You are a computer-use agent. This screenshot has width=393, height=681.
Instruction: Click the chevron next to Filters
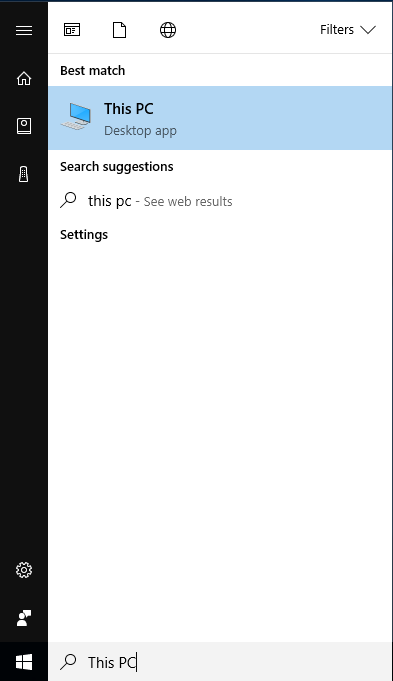pos(368,30)
